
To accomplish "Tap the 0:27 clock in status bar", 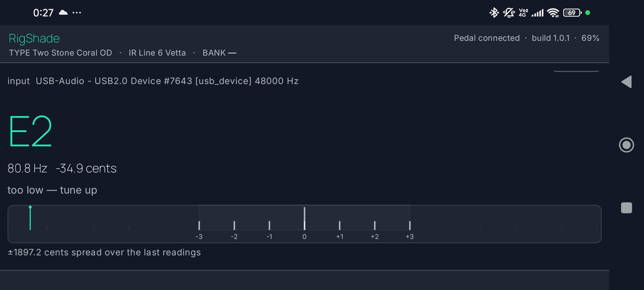I will coord(43,13).
